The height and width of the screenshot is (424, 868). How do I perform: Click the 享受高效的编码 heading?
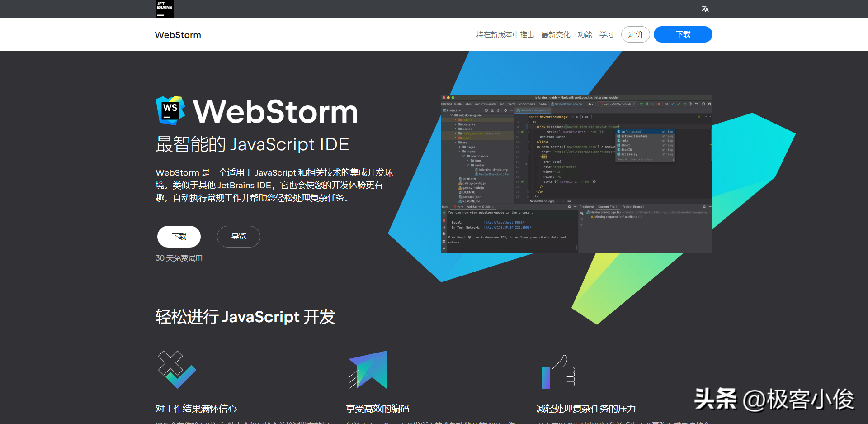377,409
